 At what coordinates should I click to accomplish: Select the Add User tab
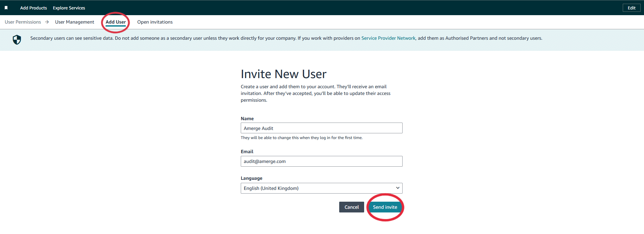116,22
